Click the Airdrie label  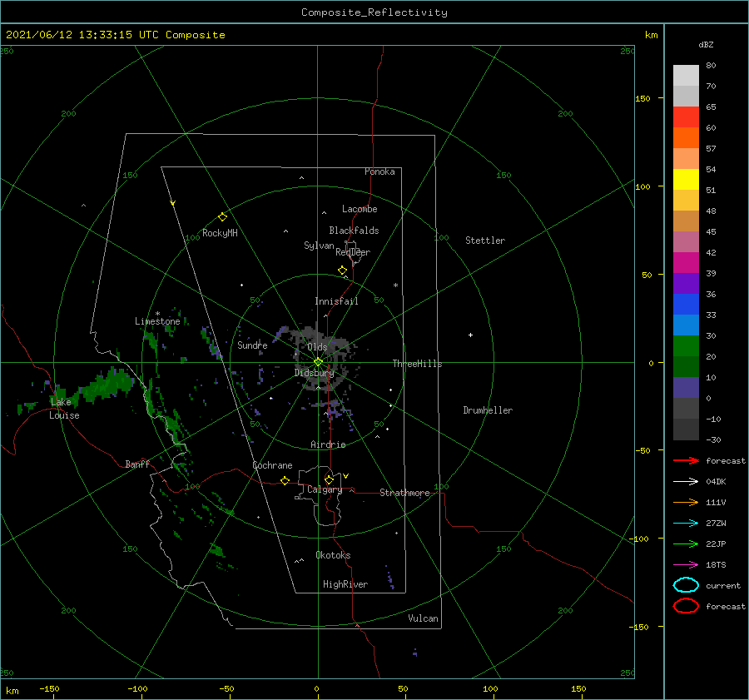(x=328, y=444)
